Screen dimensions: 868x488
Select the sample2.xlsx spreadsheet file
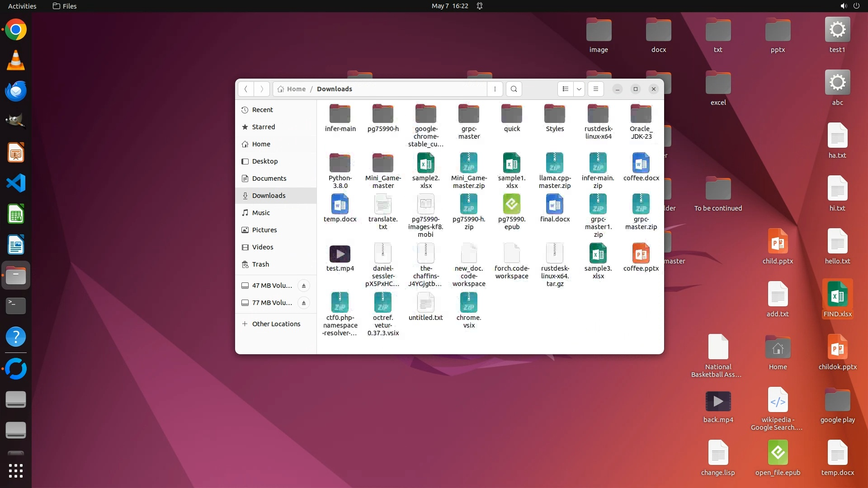425,164
